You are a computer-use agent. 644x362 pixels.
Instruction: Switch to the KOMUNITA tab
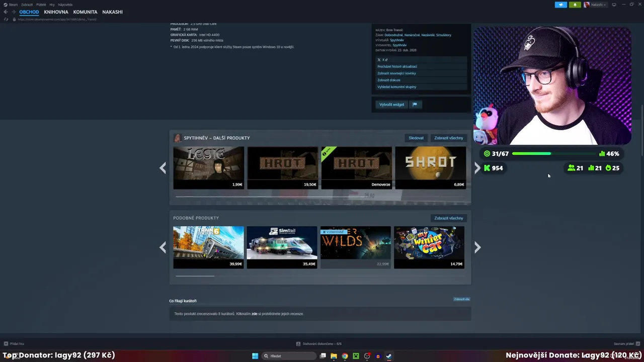[85, 12]
